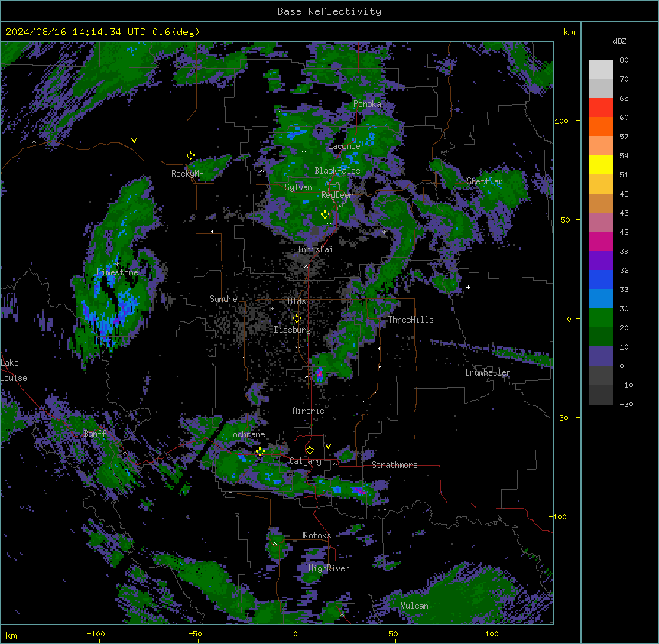Click the yellow V marker east of Calgary

click(x=328, y=447)
